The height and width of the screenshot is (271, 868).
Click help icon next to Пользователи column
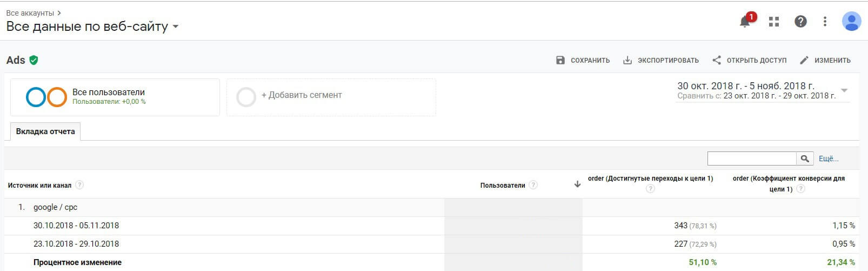(x=533, y=185)
